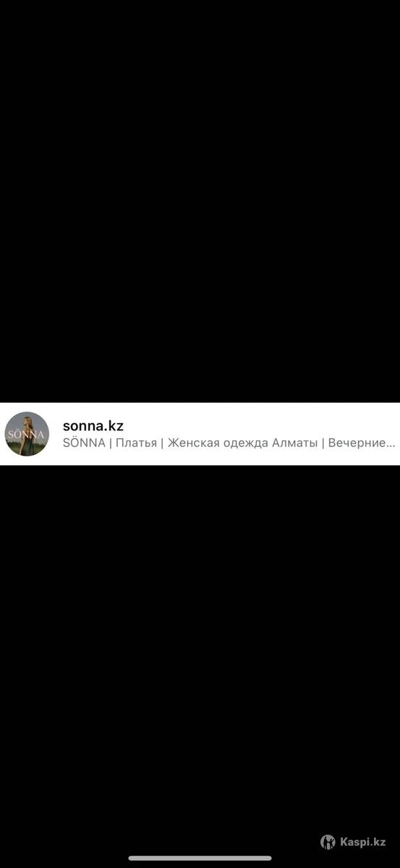This screenshot has height=868, width=400.
Task: Click the word Платья in description
Action: pos(136,443)
